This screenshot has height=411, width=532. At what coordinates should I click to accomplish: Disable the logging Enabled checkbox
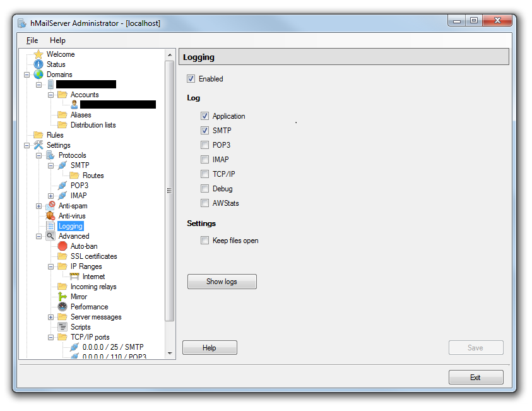click(191, 79)
